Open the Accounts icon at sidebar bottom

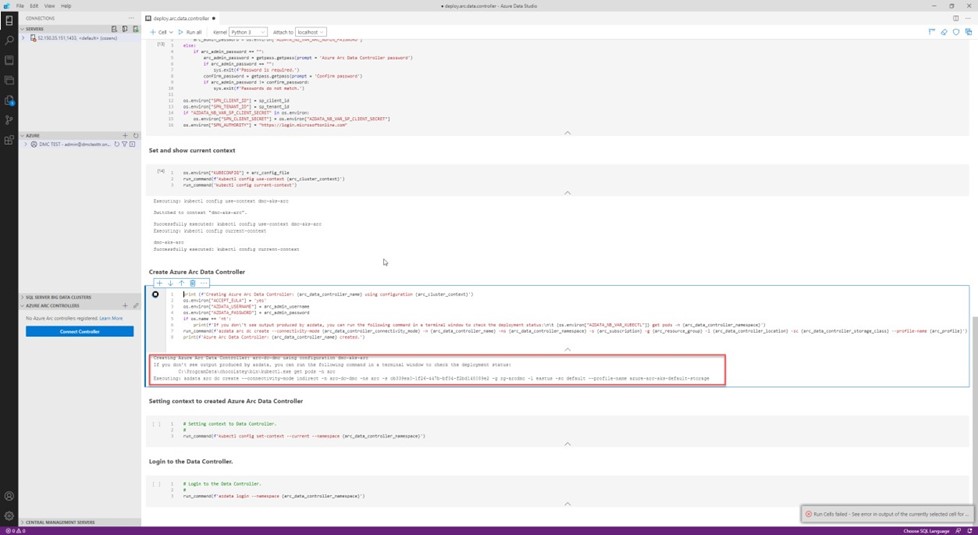[9, 496]
